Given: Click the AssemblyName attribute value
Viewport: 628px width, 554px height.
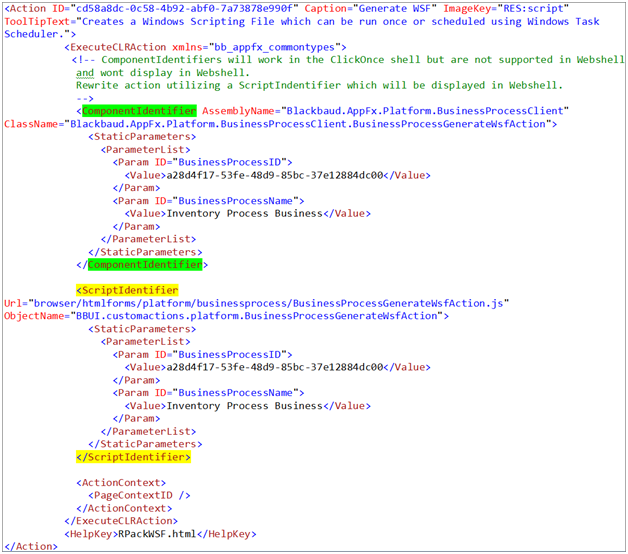Looking at the screenshot, I should pyautogui.click(x=426, y=111).
